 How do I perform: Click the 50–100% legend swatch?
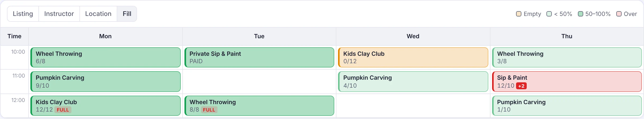point(581,14)
